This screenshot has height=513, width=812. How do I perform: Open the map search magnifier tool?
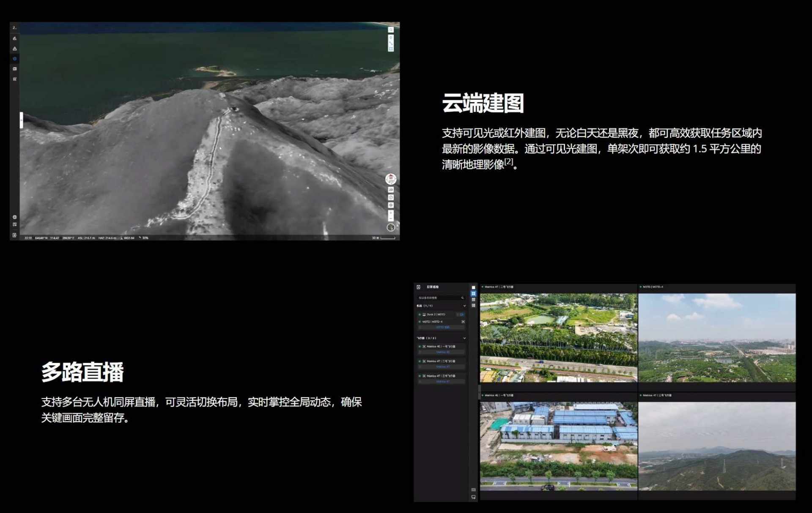click(391, 30)
